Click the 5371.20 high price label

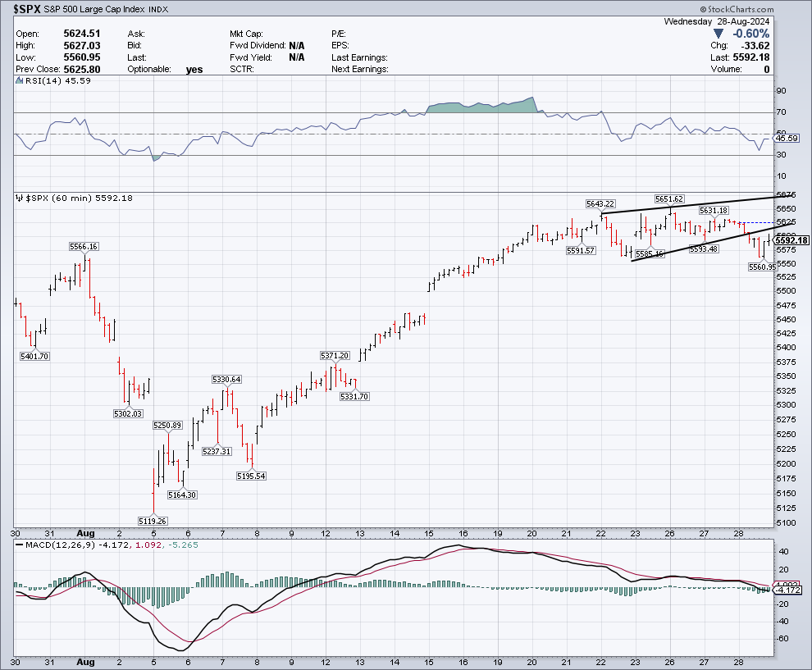pyautogui.click(x=335, y=356)
